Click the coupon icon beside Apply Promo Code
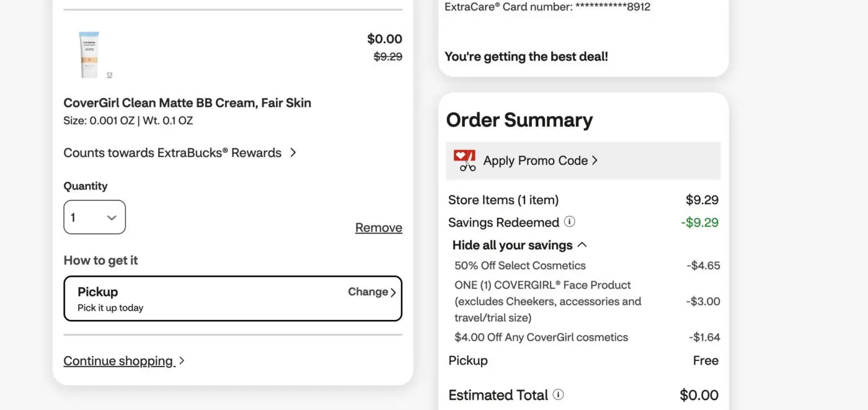The width and height of the screenshot is (868, 410). 463,160
